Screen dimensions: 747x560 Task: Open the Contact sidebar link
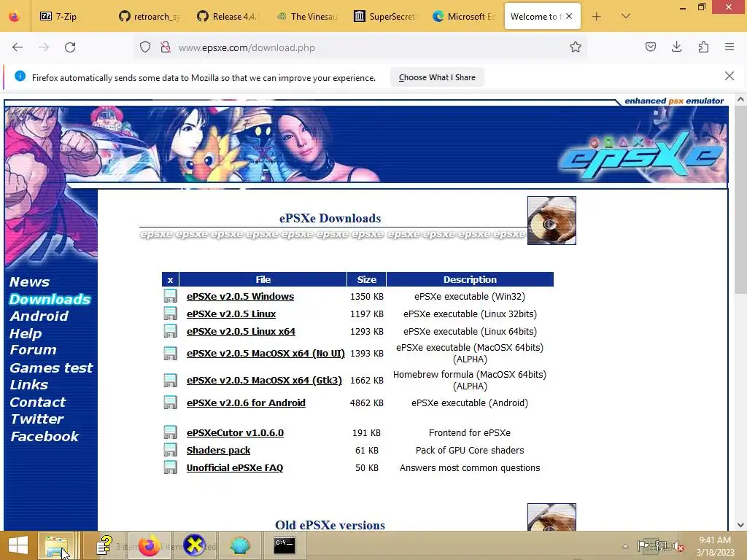point(38,402)
